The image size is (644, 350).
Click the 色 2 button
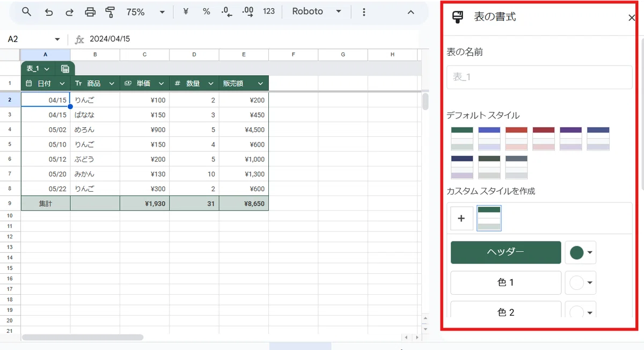506,310
